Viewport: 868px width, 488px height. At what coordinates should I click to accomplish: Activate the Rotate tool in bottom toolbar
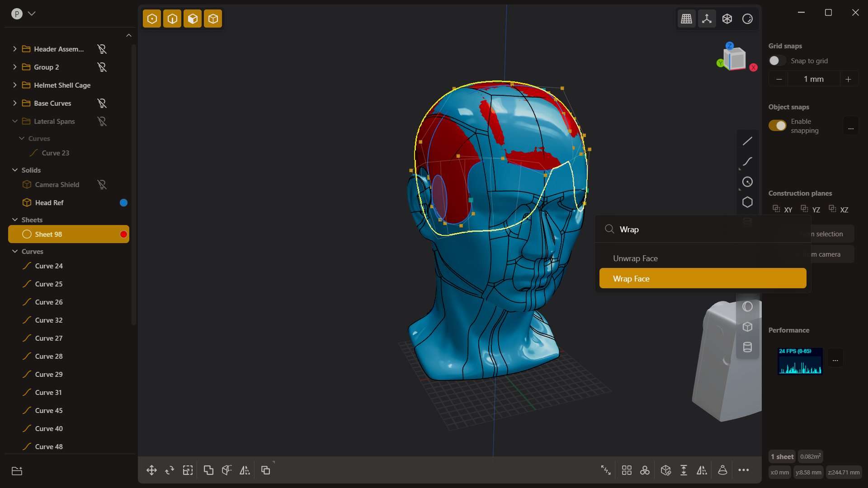170,470
